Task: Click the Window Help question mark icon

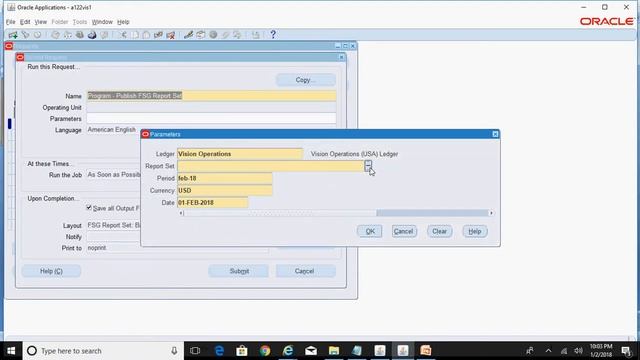Action: point(273,35)
